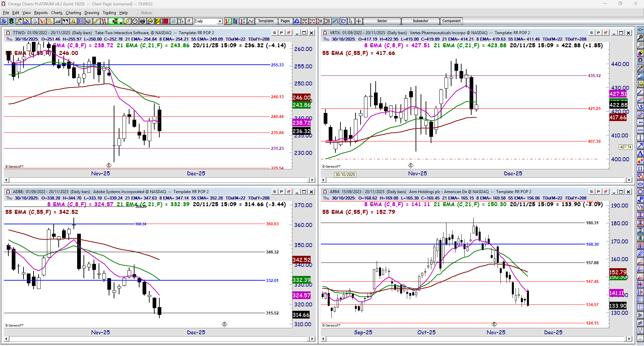Toggle the P button on the ADBE chart header
The image size is (644, 346).
pyautogui.click(x=281, y=191)
